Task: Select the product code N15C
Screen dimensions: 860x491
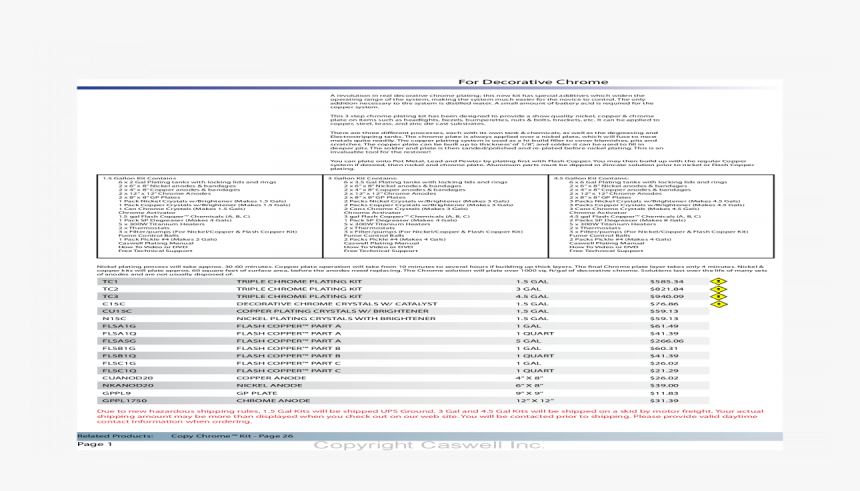Action: click(x=114, y=319)
